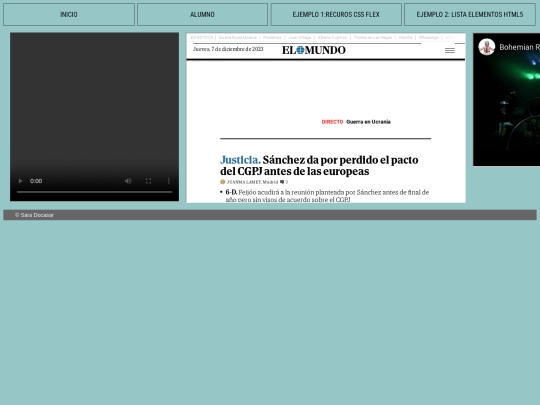Open the ALUMNO menu item
540x405 pixels.
pos(202,14)
